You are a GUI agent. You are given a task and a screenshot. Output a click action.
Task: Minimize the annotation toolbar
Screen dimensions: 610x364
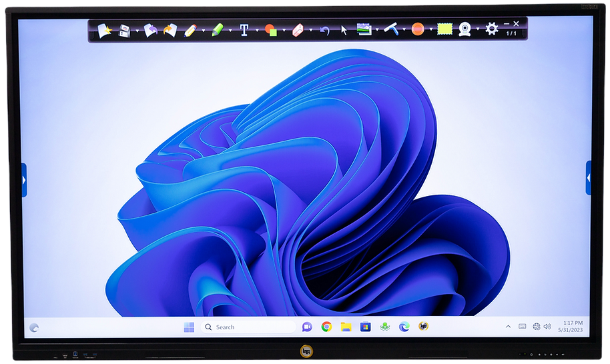[x=507, y=24]
